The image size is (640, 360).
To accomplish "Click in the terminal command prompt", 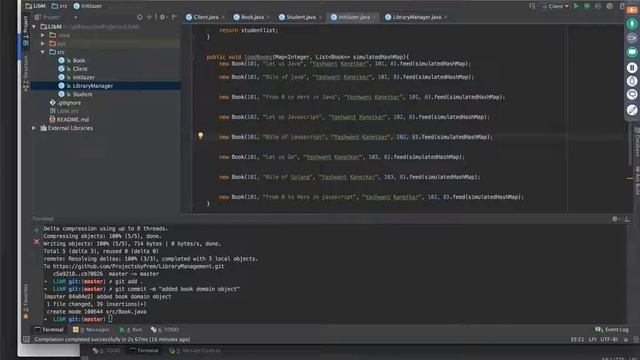I will 110,319.
